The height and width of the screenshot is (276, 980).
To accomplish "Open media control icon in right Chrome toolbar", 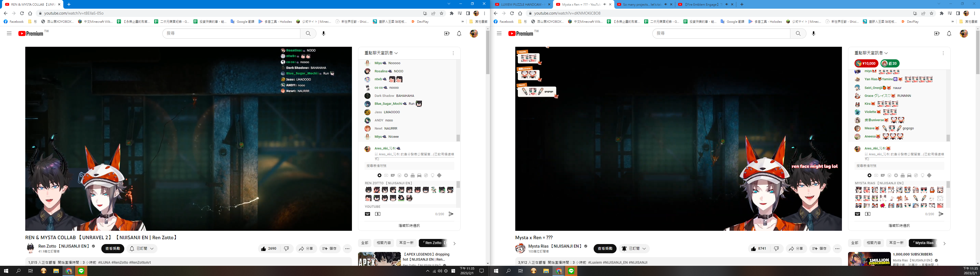I will click(950, 13).
